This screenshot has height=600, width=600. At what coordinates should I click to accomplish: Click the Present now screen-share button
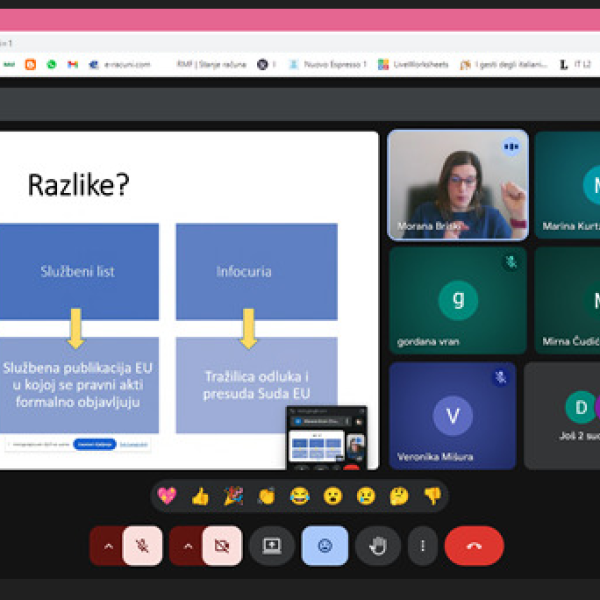pyautogui.click(x=271, y=546)
